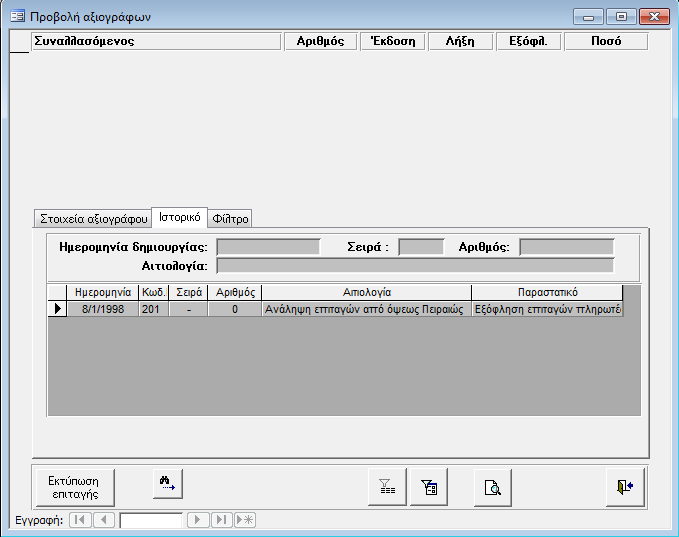This screenshot has height=537, width=679.
Task: Select the Ιστορικό tab
Action: (x=179, y=217)
